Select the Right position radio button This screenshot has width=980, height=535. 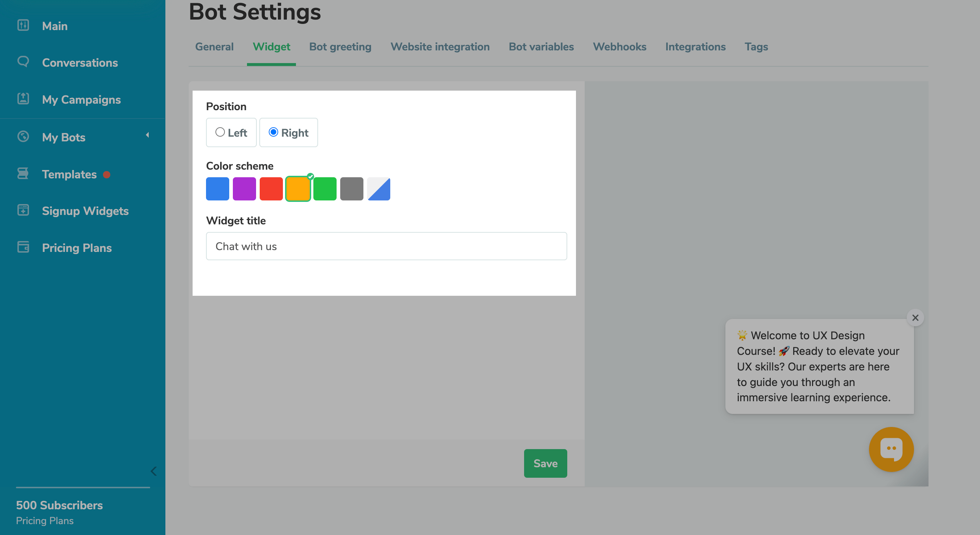[273, 132]
